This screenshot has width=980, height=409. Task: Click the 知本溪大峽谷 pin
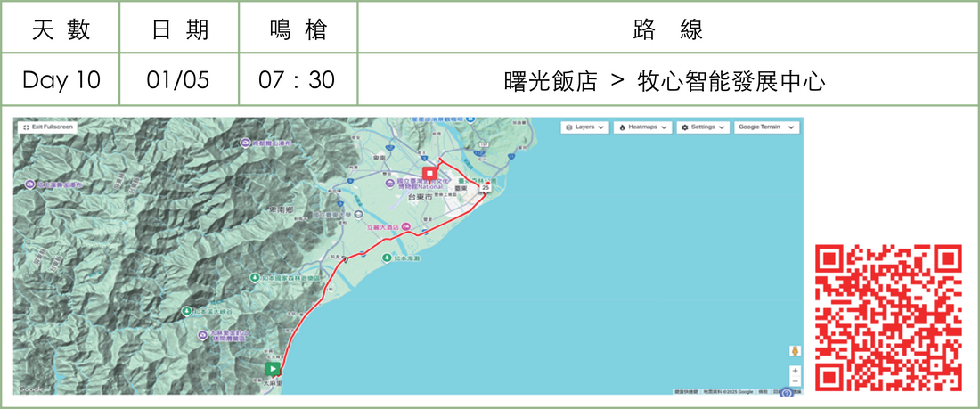185,311
